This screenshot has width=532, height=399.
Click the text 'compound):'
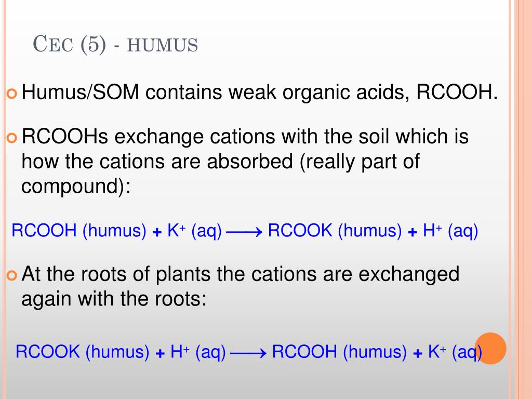[76, 187]
